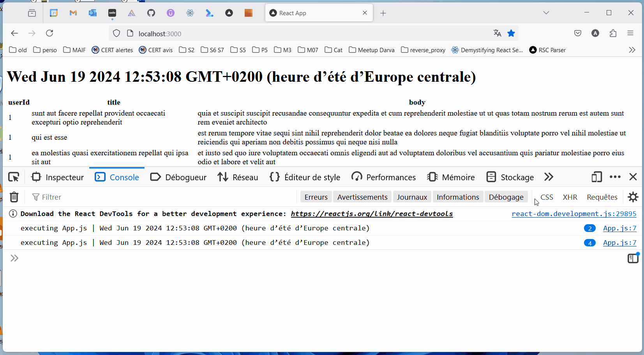Switch to the Débogueur tab

coord(178,177)
